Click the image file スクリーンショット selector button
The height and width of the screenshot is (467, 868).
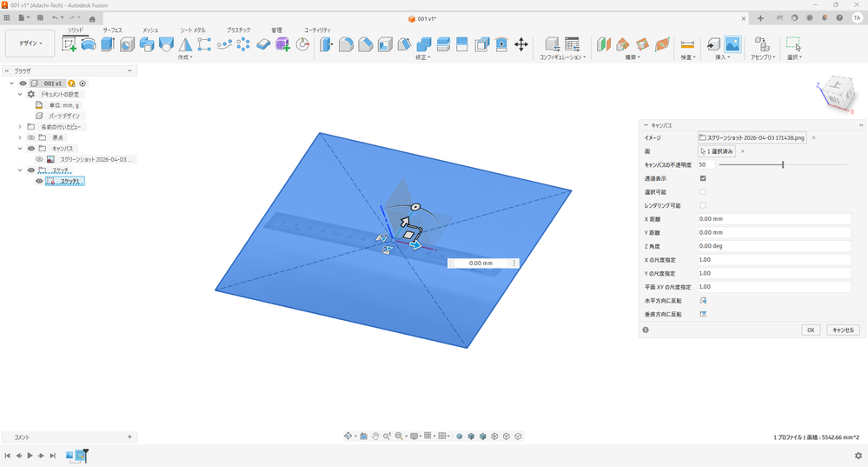point(752,137)
